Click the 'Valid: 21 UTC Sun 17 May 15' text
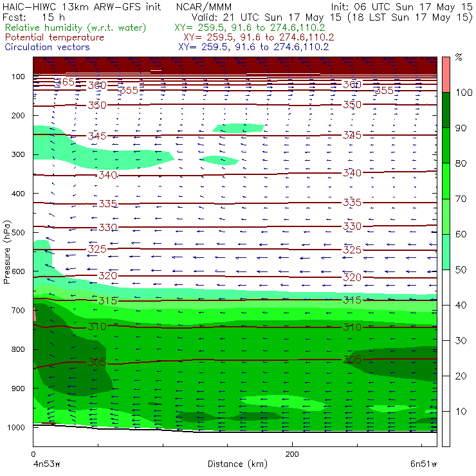The image size is (476, 476). click(266, 17)
